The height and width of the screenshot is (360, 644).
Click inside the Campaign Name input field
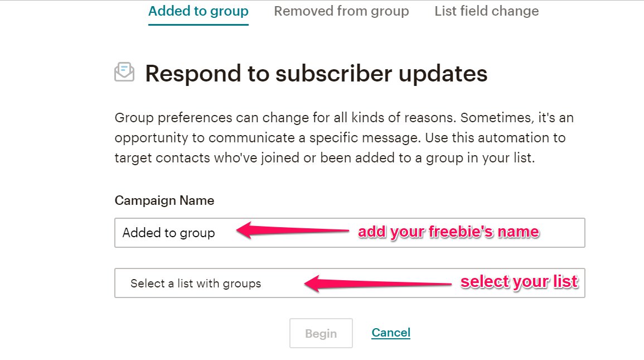[x=350, y=233]
